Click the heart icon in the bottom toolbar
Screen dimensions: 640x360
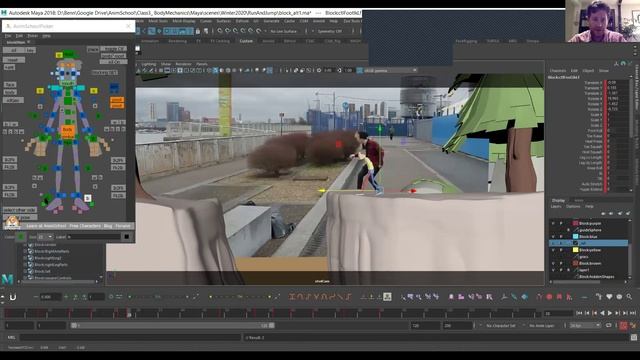pos(609,297)
